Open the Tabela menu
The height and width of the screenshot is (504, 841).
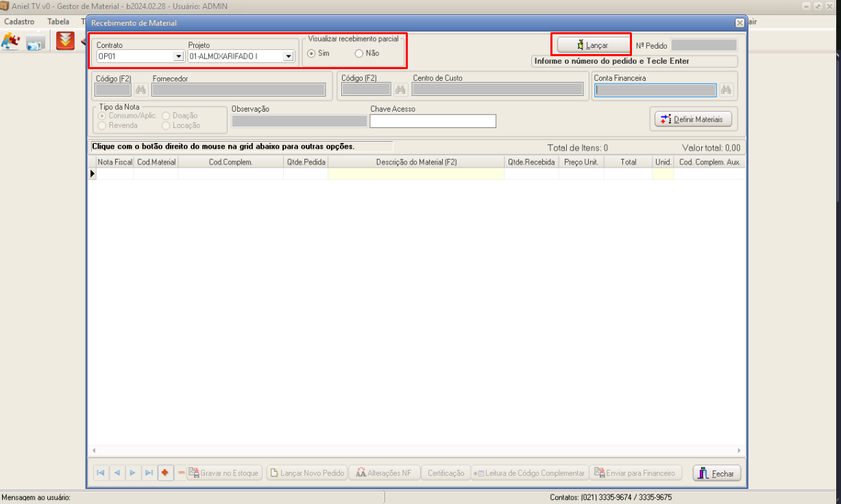[58, 21]
